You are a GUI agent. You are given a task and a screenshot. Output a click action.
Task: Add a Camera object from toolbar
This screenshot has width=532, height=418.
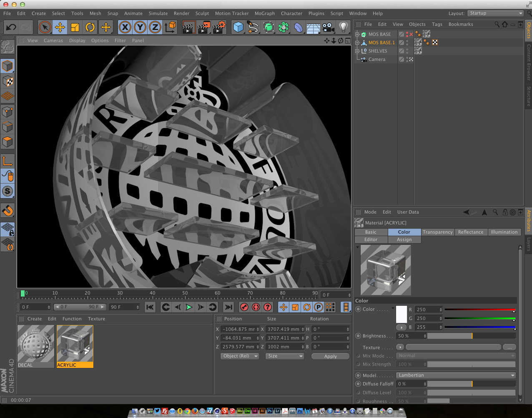329,28
